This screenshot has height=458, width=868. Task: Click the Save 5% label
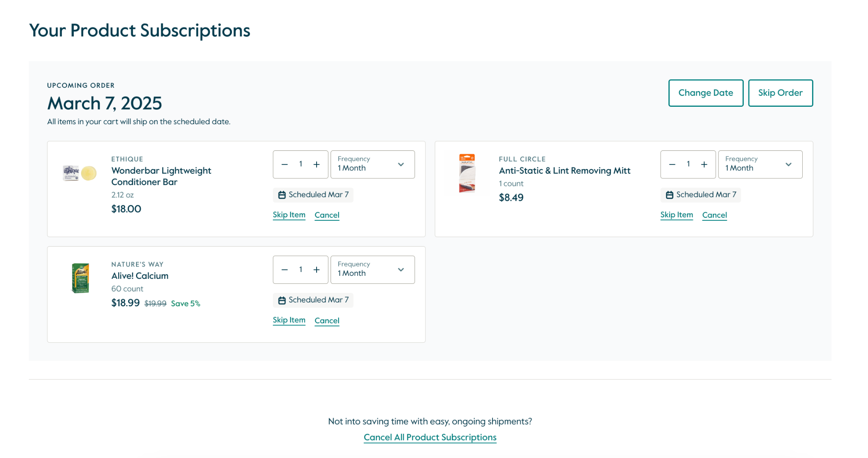186,303
